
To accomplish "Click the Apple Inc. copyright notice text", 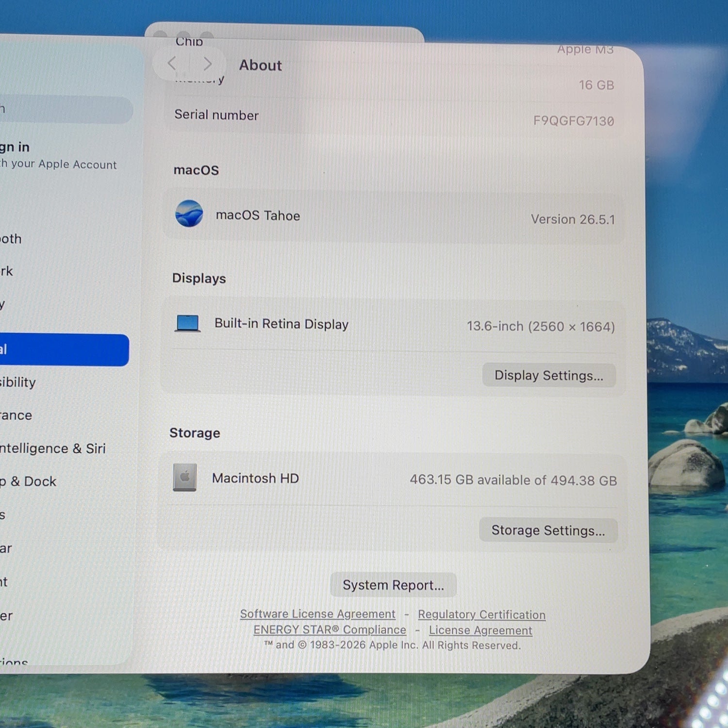I will (x=392, y=645).
